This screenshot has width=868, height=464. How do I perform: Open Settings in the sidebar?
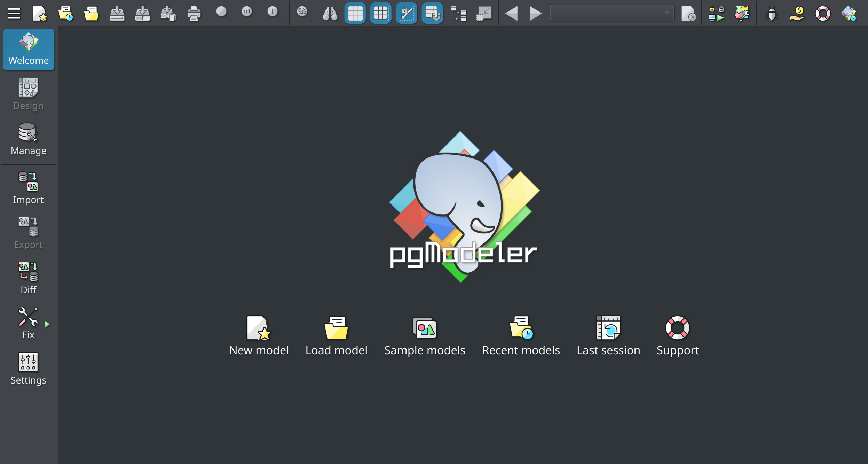(x=29, y=369)
